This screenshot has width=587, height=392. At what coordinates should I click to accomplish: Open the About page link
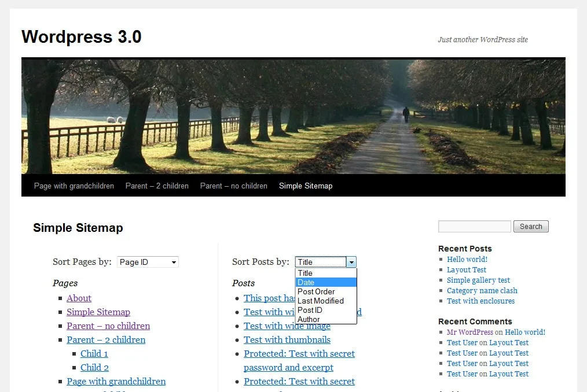click(x=79, y=298)
